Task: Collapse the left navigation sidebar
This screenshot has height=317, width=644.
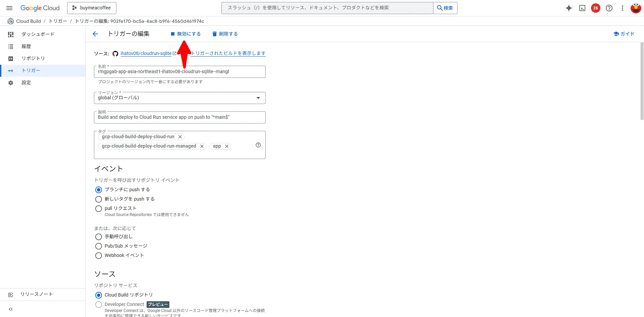Action: coord(10,309)
